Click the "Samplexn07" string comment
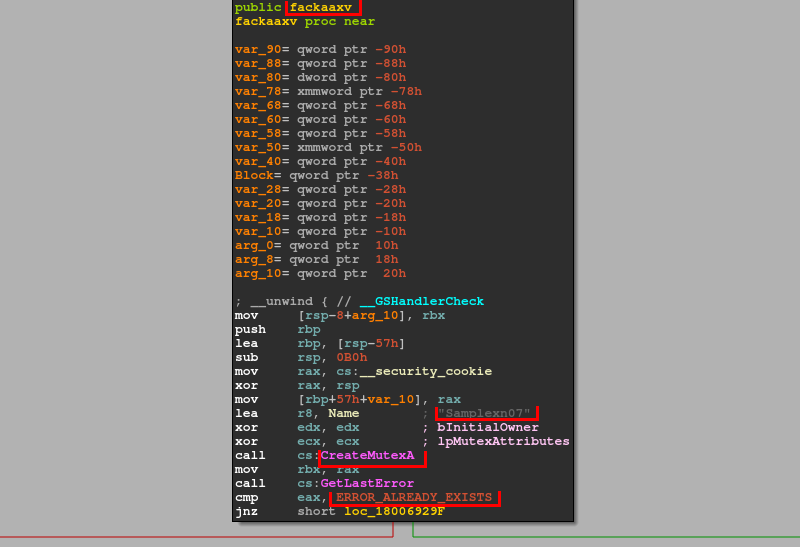This screenshot has width=800, height=547. pyautogui.click(x=484, y=413)
